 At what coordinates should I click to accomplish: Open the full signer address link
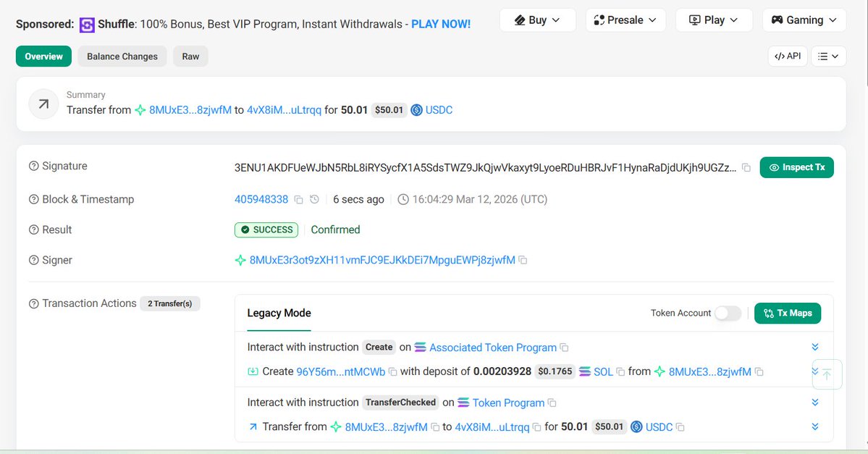[x=382, y=260]
